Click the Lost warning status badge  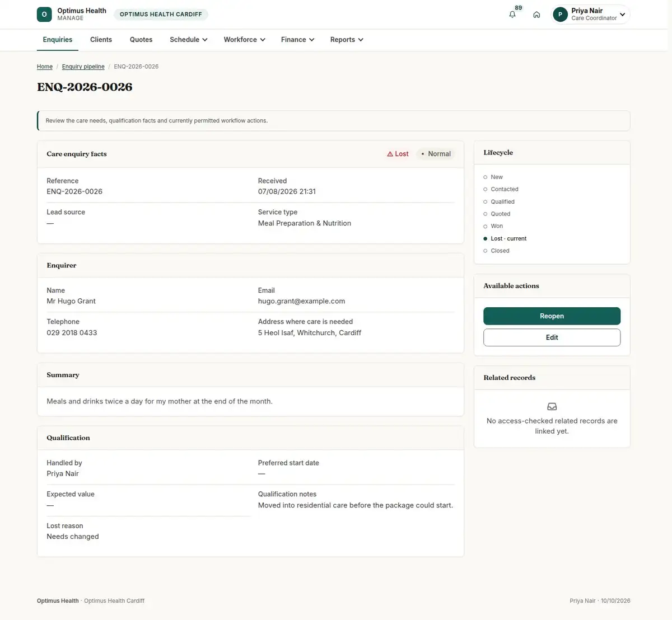pyautogui.click(x=398, y=154)
